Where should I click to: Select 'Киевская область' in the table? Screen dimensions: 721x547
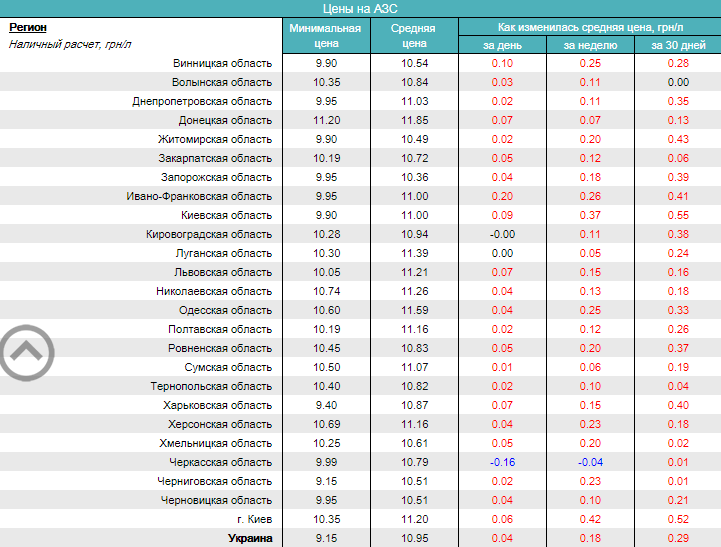(x=226, y=215)
